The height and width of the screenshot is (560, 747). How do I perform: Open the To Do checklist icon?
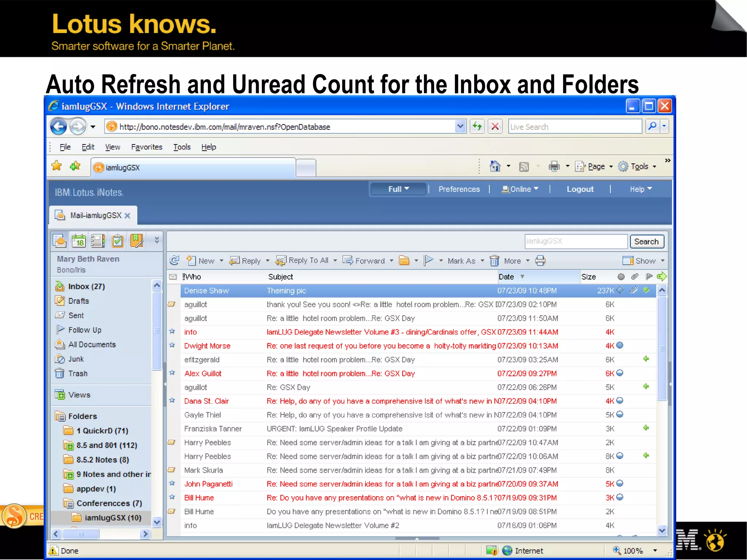[x=117, y=241]
